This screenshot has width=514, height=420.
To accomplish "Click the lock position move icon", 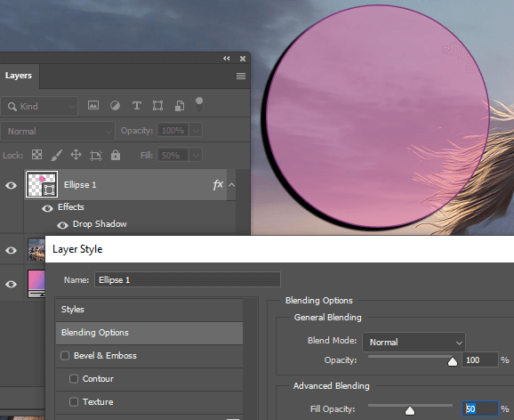I will point(76,155).
